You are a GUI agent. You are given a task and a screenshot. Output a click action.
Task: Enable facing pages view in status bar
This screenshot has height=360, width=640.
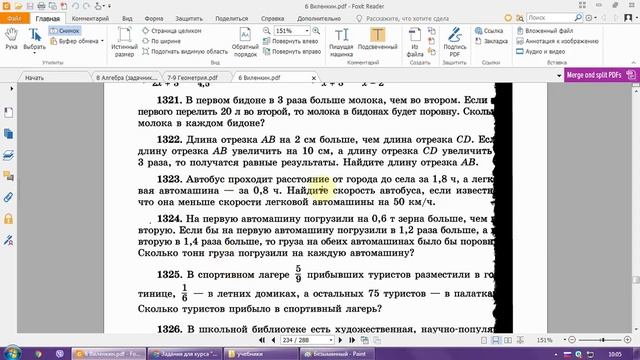(x=508, y=340)
